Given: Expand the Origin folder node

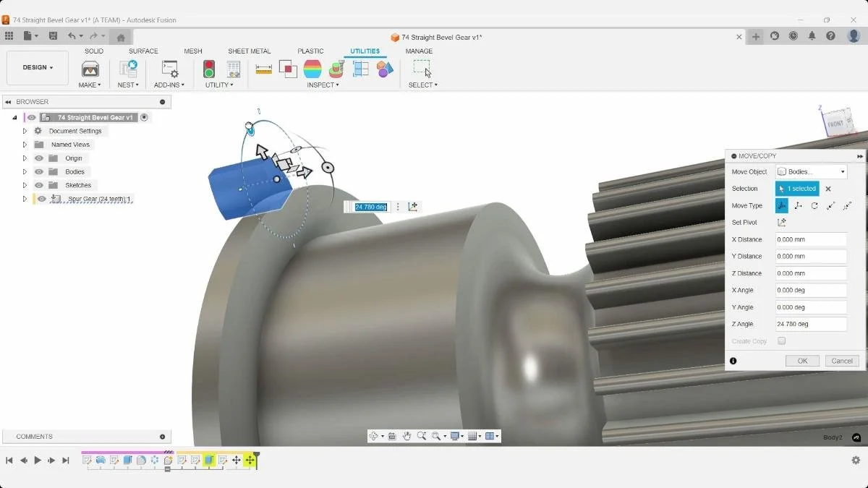Looking at the screenshot, I should [25, 158].
